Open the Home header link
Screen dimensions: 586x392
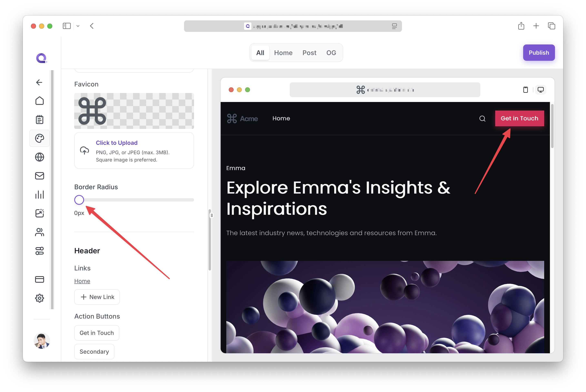click(x=82, y=281)
